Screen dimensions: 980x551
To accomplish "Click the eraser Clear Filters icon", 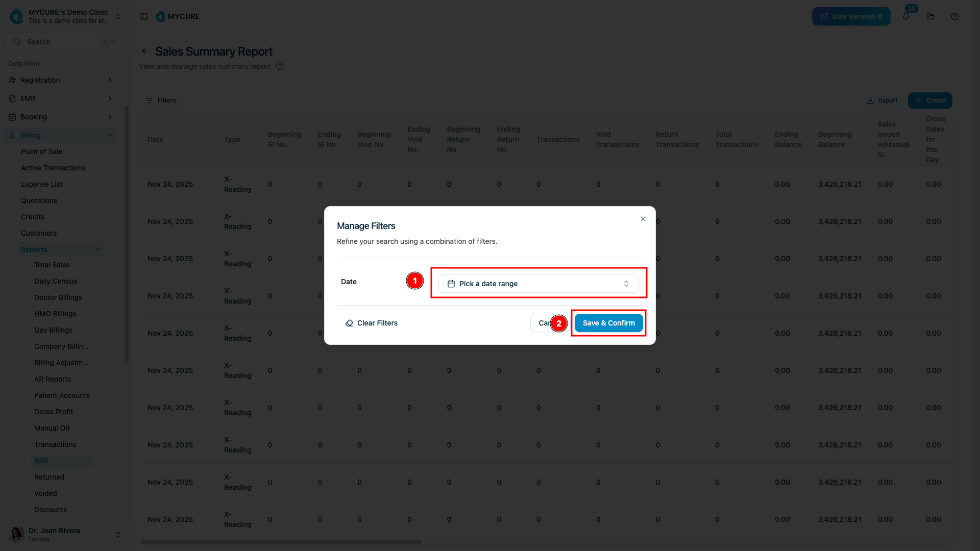I will pyautogui.click(x=349, y=323).
